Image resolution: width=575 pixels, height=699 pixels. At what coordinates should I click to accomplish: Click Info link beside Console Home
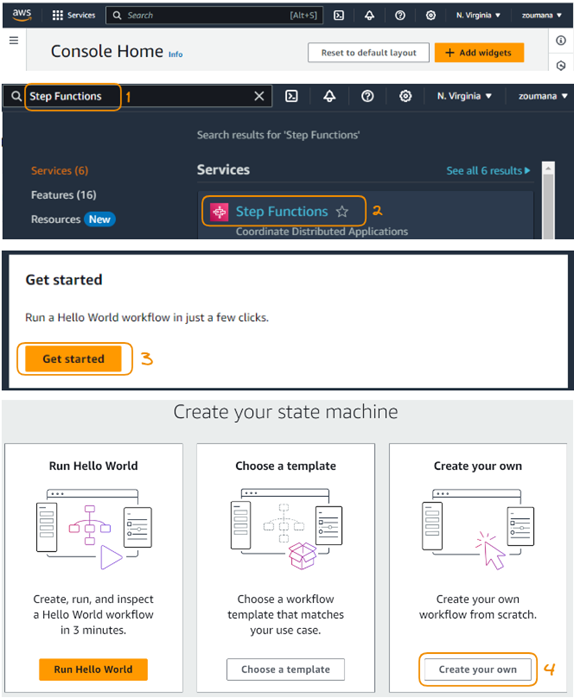pos(176,54)
